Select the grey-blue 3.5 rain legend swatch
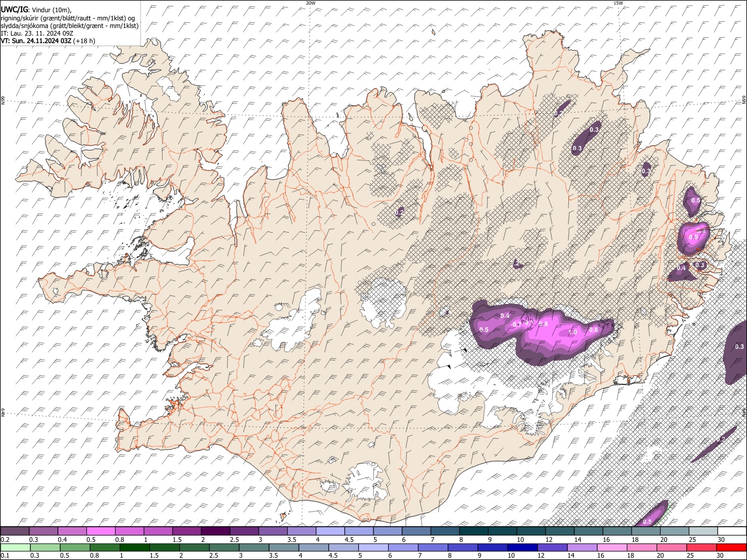 pos(284,547)
